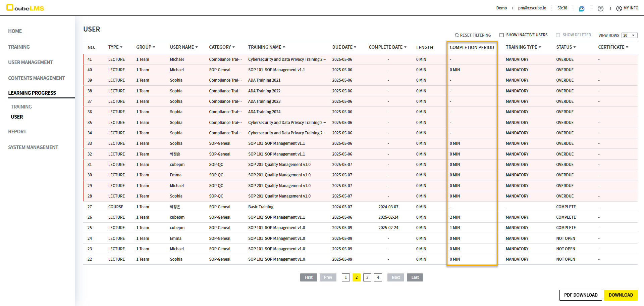The width and height of the screenshot is (644, 306).
Task: Click the PDF Download button
Action: [580, 295]
